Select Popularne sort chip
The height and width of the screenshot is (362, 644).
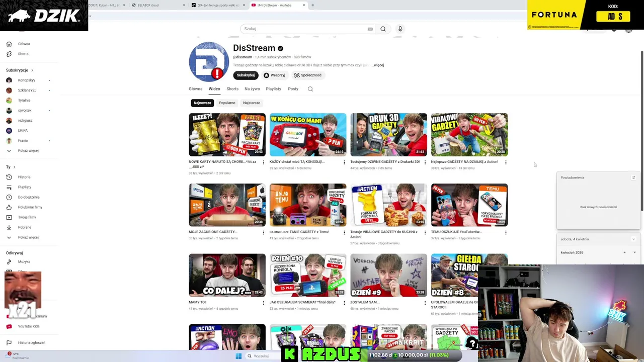227,103
